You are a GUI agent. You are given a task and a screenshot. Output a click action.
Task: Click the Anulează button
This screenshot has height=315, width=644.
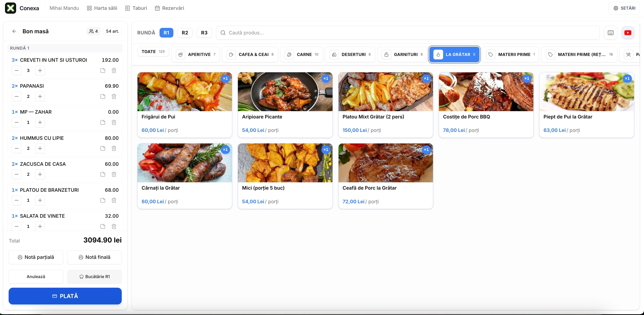click(x=36, y=277)
